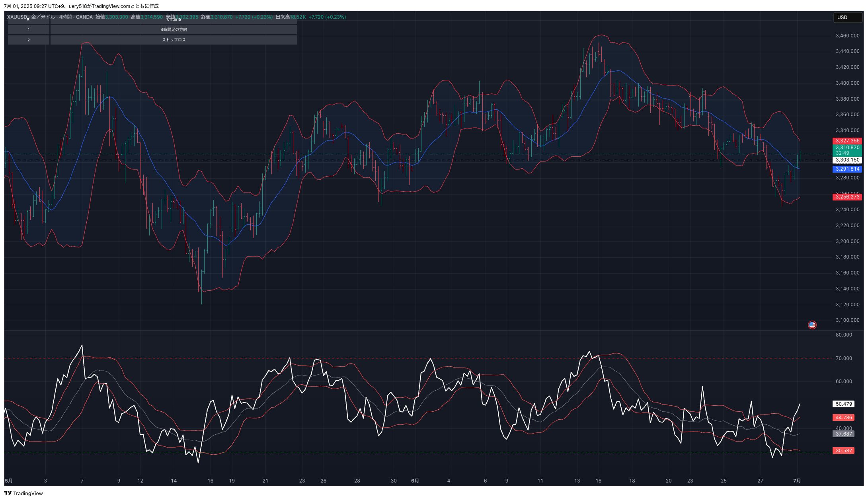Select the 4時間足の方向 criteria row

tap(174, 30)
